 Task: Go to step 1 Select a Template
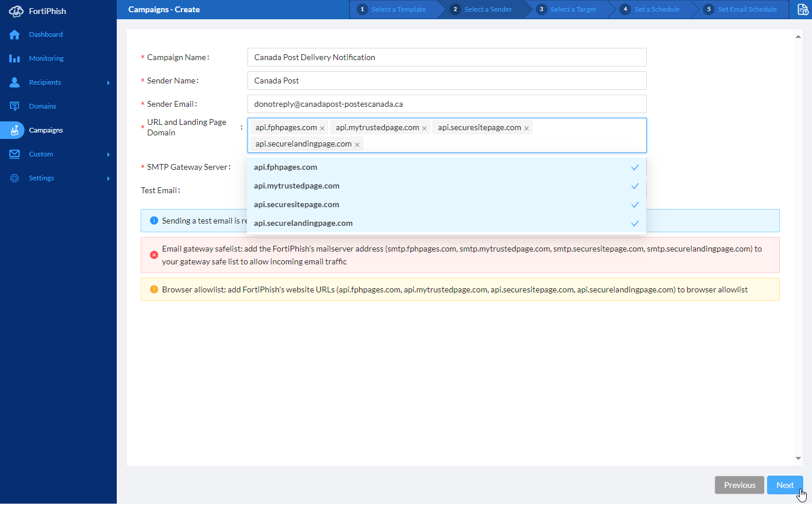(x=392, y=9)
